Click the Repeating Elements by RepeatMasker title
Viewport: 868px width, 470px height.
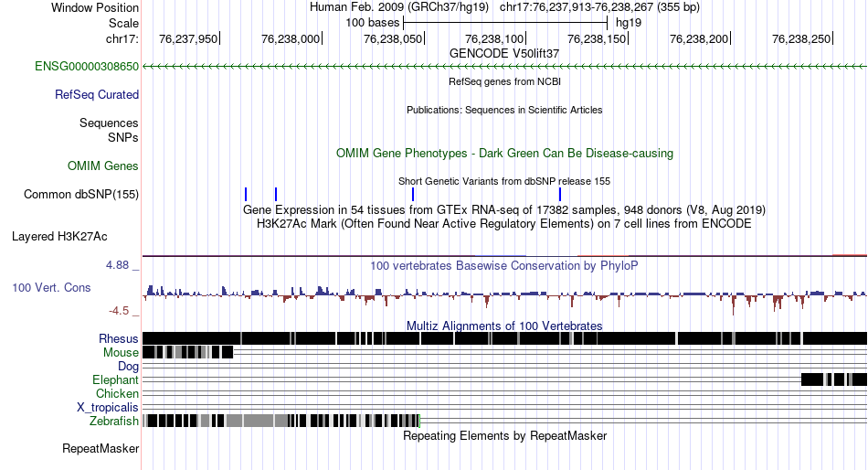[x=504, y=435]
